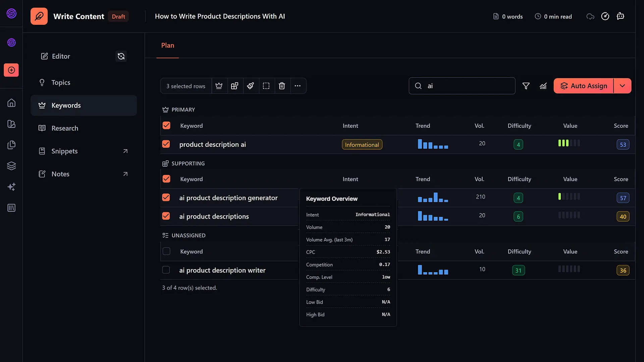
Task: Open the stacked layers icon in left rail
Action: 11,166
